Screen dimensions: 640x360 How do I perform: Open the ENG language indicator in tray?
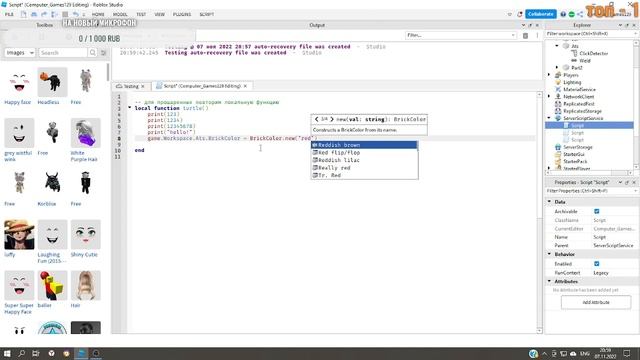click(x=584, y=353)
